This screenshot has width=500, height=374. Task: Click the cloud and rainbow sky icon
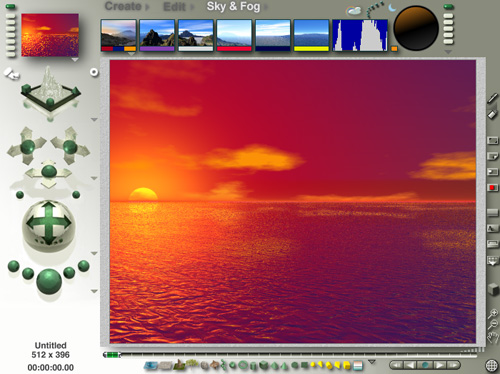tap(354, 11)
